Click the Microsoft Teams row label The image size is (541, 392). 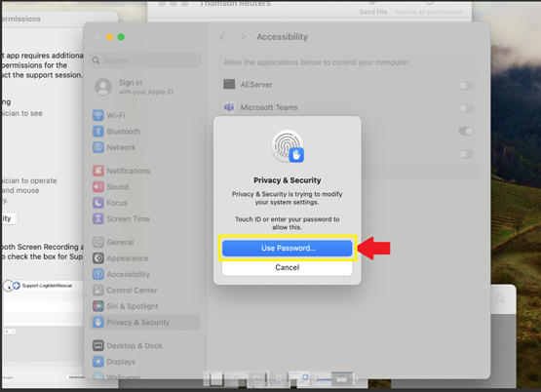tap(269, 107)
